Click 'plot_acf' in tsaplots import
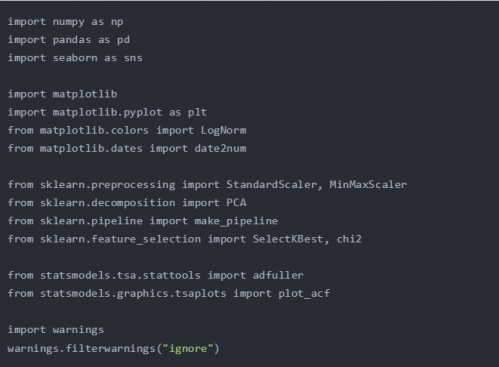This screenshot has height=367, width=499. (304, 294)
